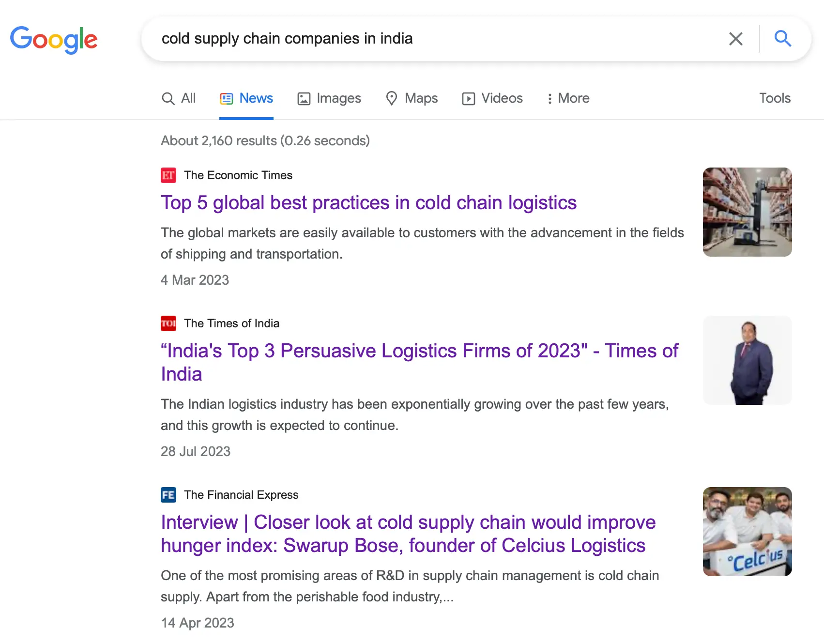Click The Economic Times ET favicon
824x644 pixels.
click(x=168, y=175)
